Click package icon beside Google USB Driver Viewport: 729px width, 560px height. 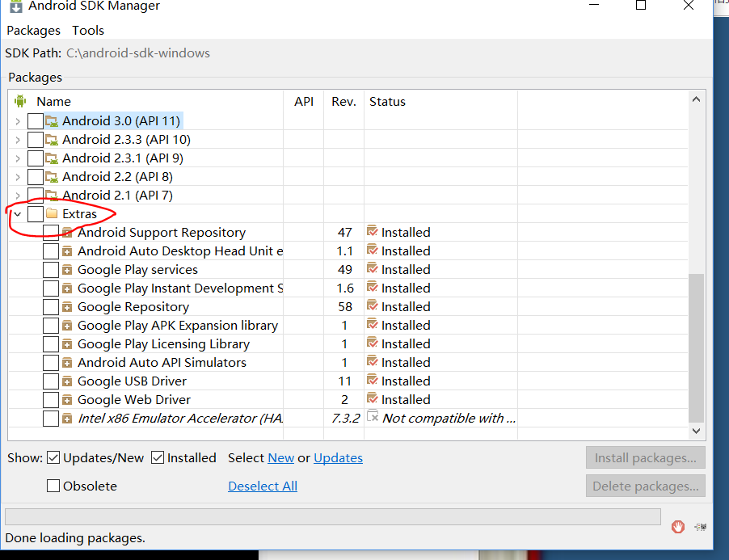[x=67, y=381]
